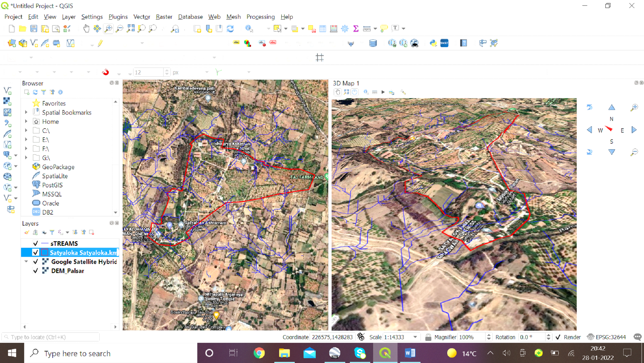Open the Processing menu

[260, 17]
